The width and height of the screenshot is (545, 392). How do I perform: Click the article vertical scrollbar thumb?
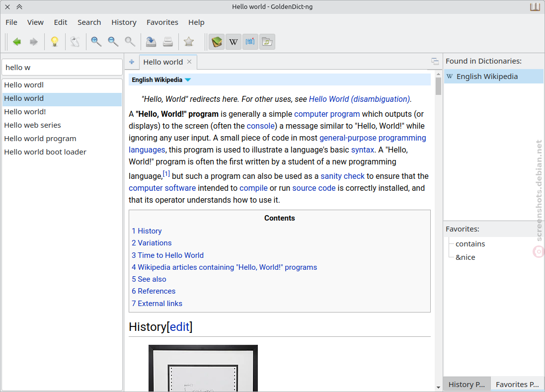[x=438, y=85]
